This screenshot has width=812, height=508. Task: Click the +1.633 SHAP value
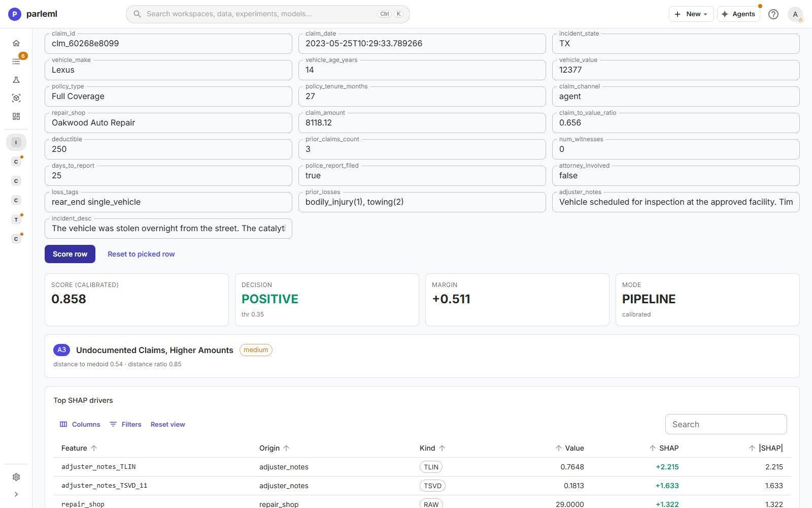click(667, 486)
